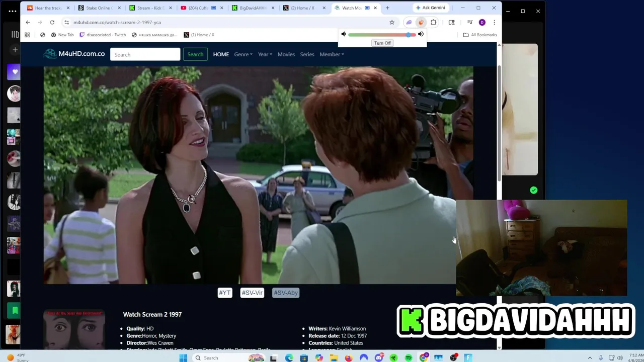Viewport: 644px width, 362px height.
Task: Open the Extensions puzzle piece menu
Action: point(434,22)
